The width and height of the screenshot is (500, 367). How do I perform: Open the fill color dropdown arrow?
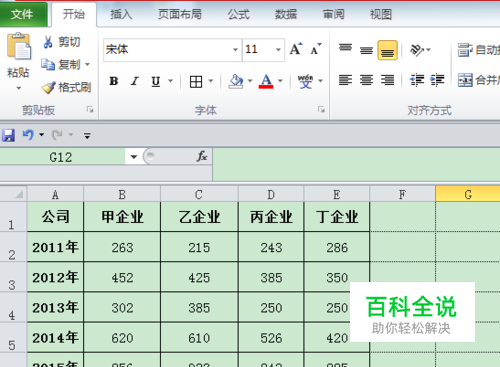[250, 81]
